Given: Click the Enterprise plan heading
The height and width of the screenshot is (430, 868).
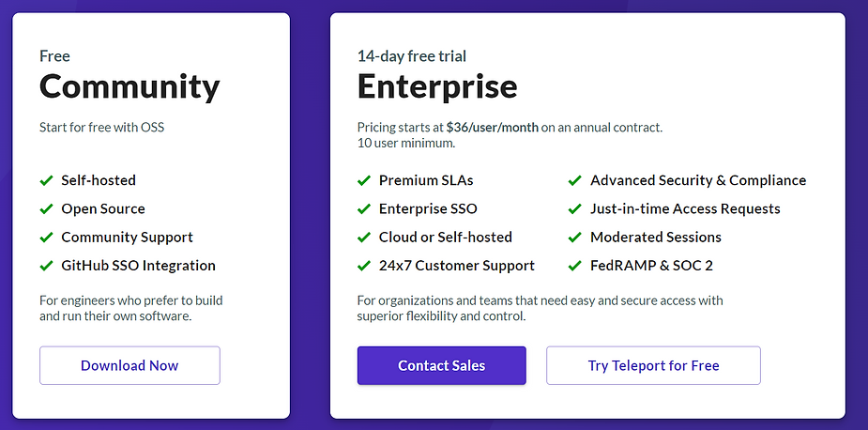Looking at the screenshot, I should click(437, 87).
